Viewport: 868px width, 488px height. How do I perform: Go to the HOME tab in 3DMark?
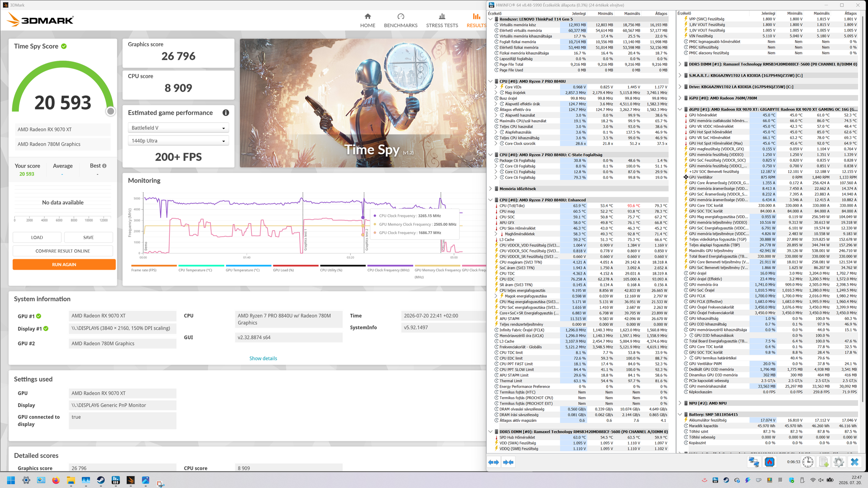[368, 26]
